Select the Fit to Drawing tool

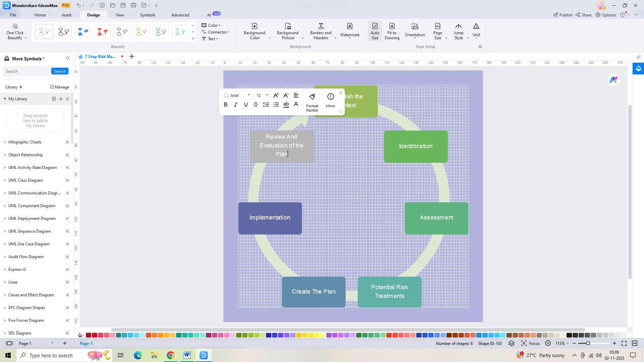[391, 31]
